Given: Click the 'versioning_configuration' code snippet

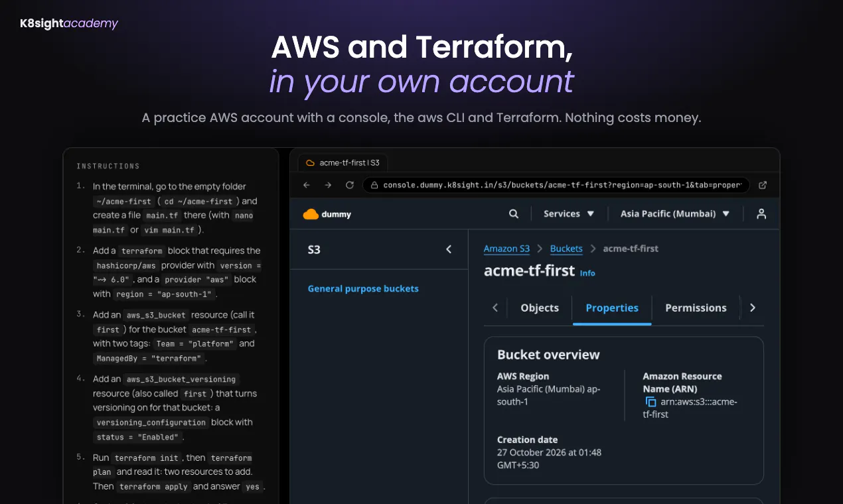Looking at the screenshot, I should [151, 422].
